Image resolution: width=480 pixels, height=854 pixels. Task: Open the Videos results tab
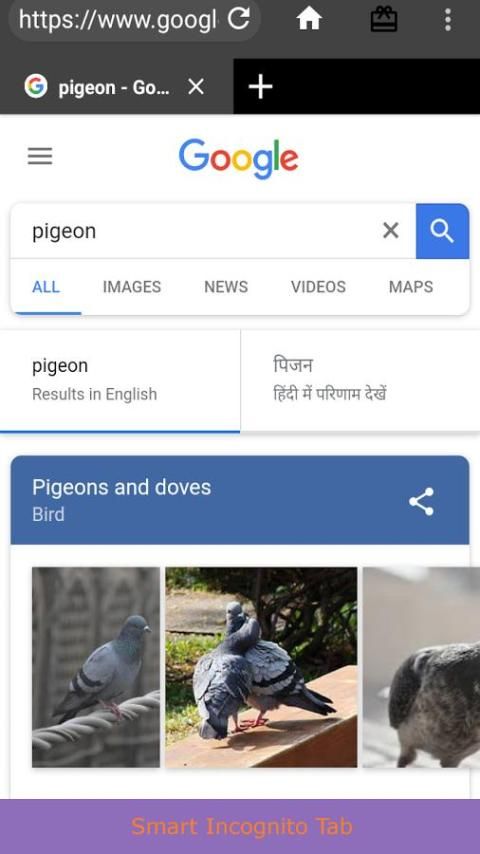pyautogui.click(x=318, y=287)
